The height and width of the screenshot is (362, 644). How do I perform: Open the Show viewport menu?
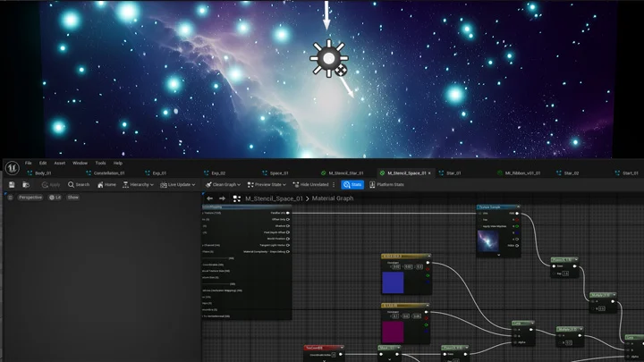click(73, 198)
